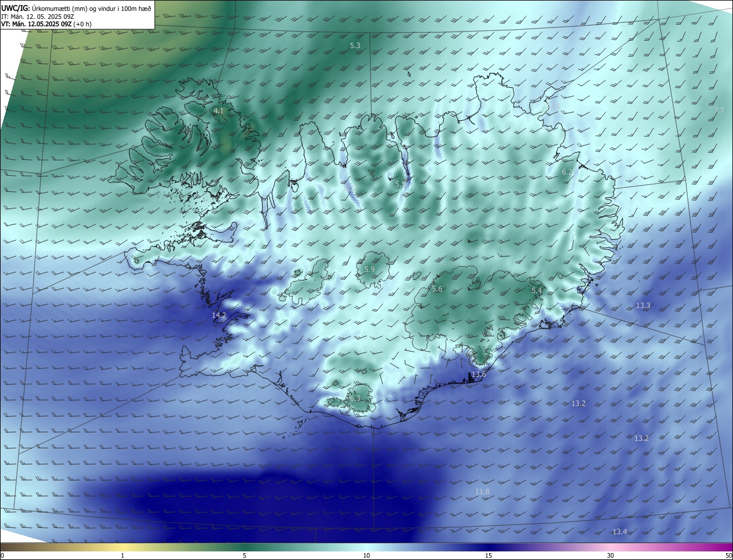Click the title 'UWC/IG: Úrkomumætti (mm)' line
This screenshot has width=733, height=560.
(76, 8)
